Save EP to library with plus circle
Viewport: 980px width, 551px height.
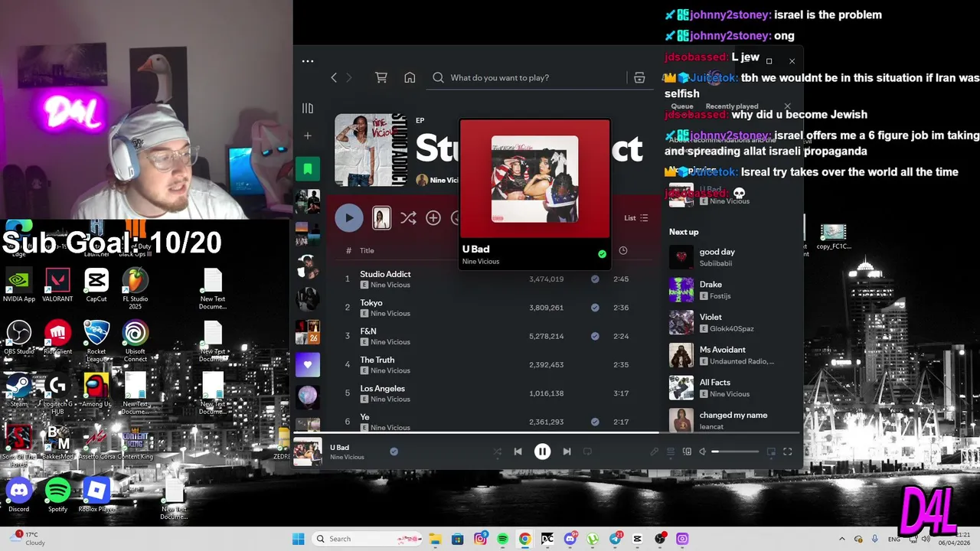click(433, 218)
